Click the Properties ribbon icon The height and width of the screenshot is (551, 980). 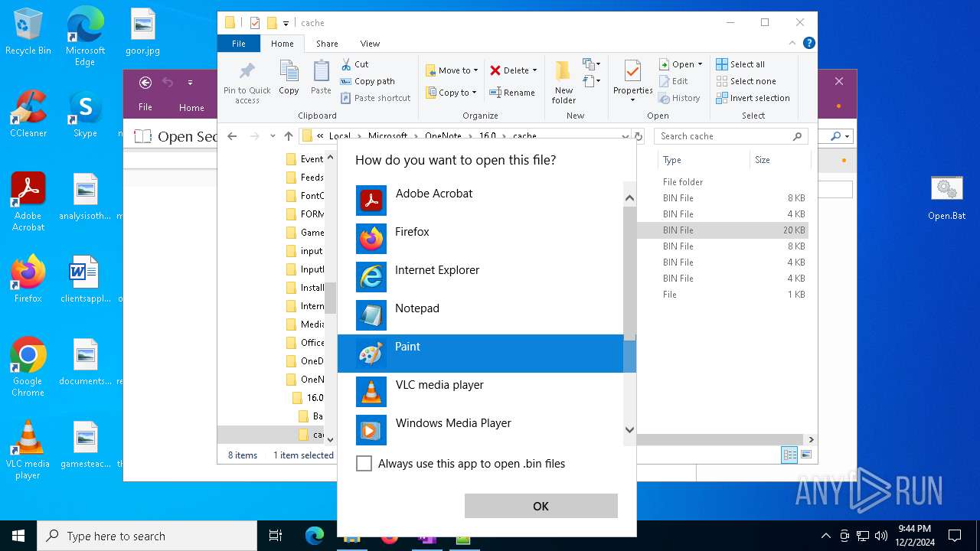[x=632, y=82]
